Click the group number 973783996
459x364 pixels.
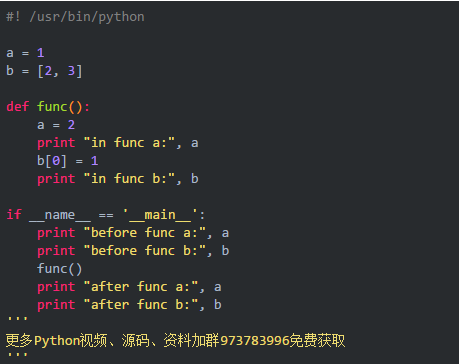point(254,341)
